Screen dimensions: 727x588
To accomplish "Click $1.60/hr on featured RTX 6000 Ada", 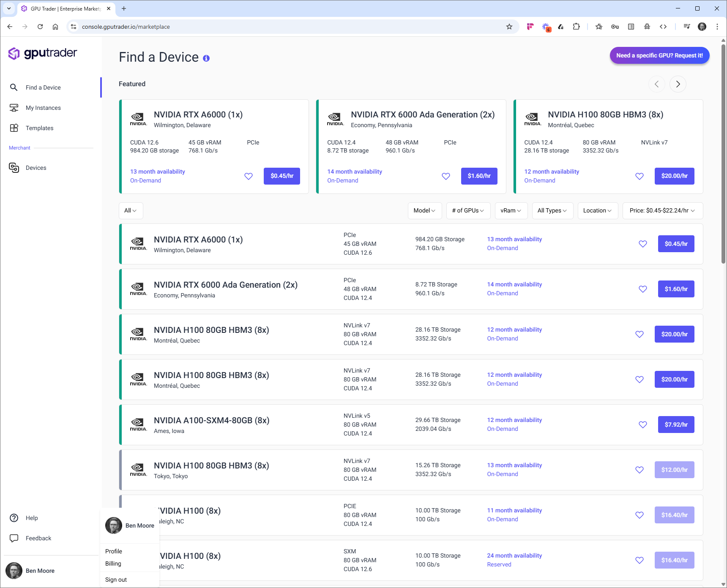I will [x=479, y=176].
